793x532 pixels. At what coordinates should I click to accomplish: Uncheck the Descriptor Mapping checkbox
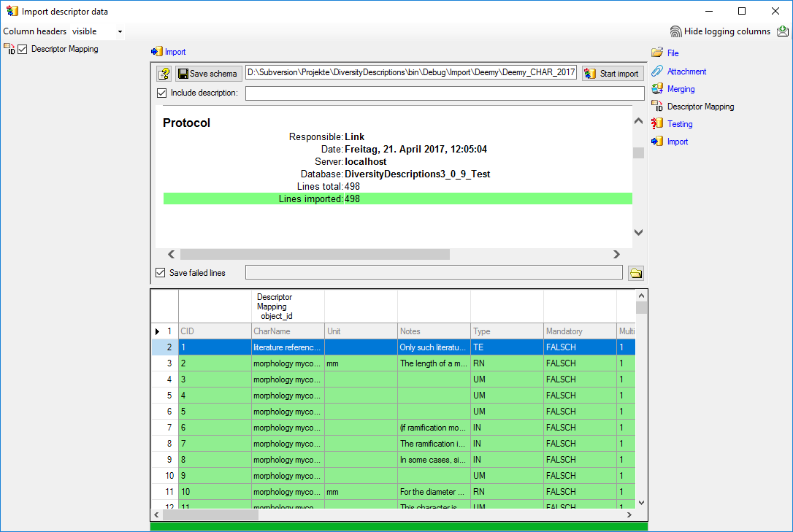click(x=23, y=50)
